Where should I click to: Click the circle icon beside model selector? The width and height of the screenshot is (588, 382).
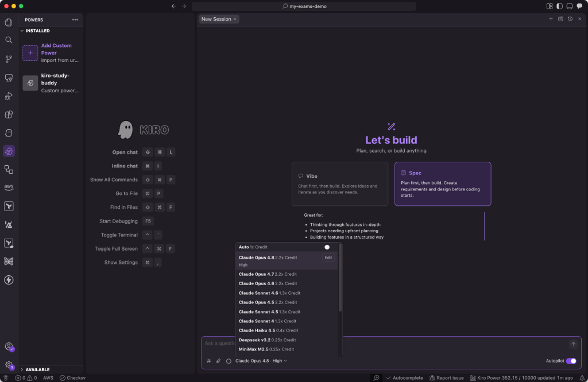[x=229, y=361]
